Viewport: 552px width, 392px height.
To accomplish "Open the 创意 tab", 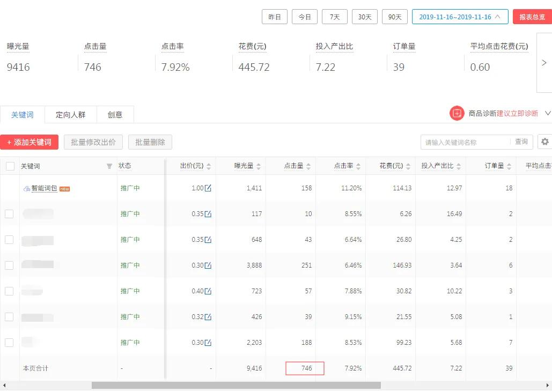I will tap(114, 114).
